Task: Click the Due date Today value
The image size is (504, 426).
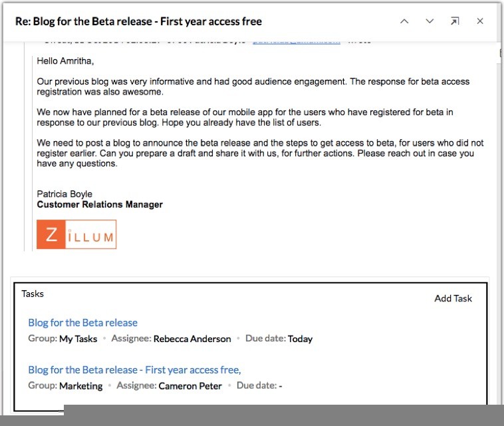Action: [300, 339]
